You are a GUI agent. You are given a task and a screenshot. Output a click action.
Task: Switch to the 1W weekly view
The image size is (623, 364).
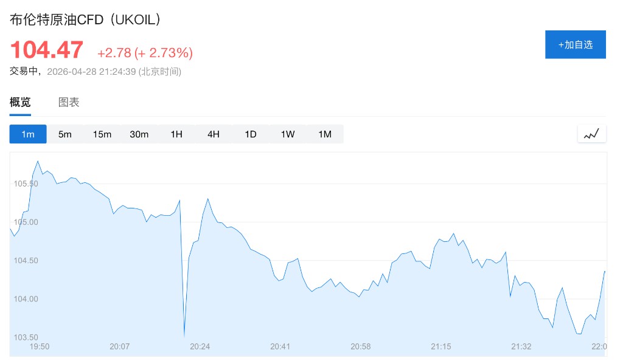pos(288,134)
